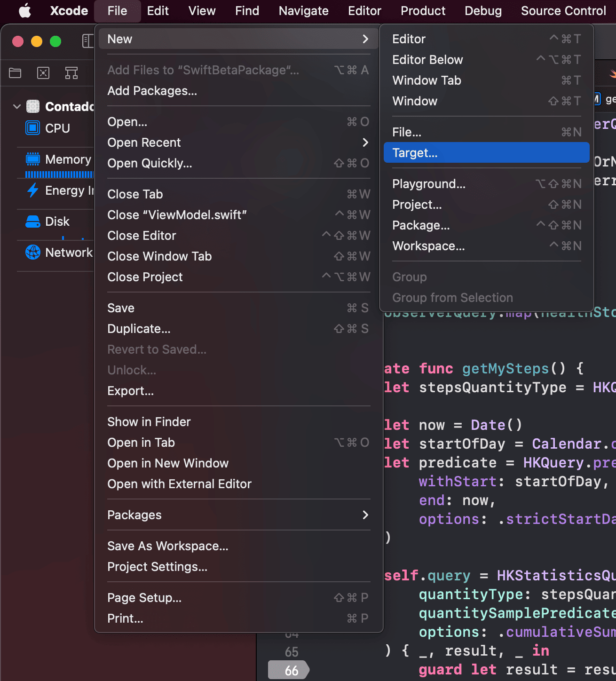Viewport: 616px width, 681px height.
Task: Choose Open Quickly… menu item
Action: click(238, 163)
